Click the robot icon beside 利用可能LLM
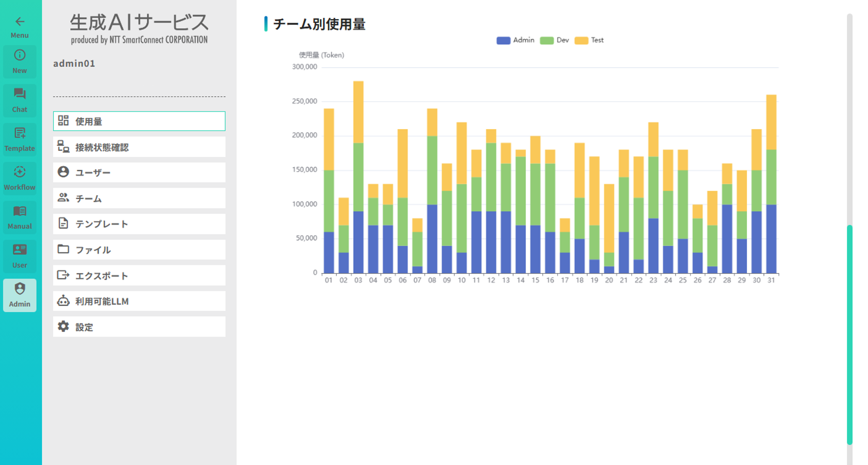 point(63,301)
